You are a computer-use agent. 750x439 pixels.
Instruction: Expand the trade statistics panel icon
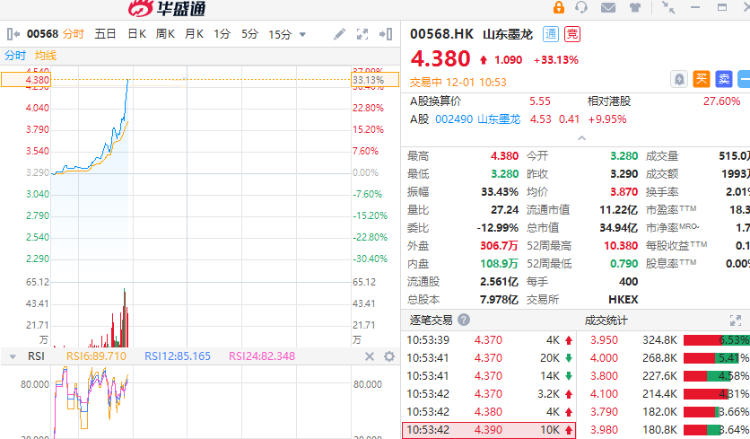coord(735,320)
